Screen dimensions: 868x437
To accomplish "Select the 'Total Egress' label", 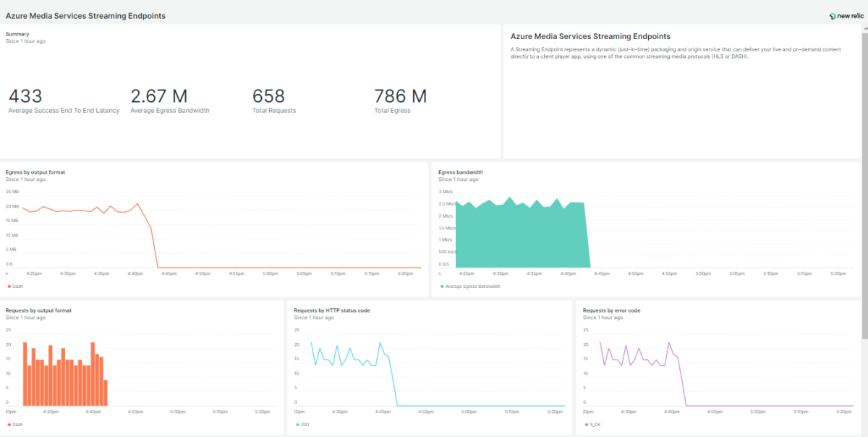I will point(392,111).
